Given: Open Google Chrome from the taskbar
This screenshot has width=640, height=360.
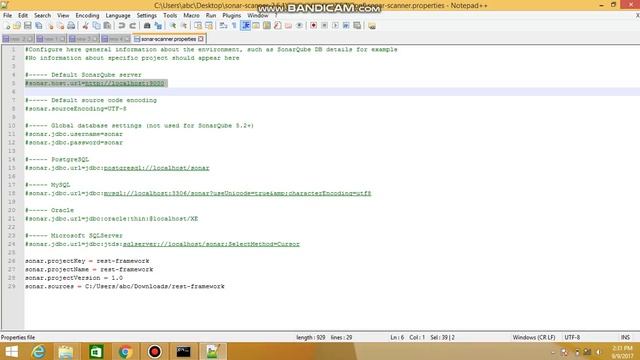Looking at the screenshot, I should click(125, 351).
